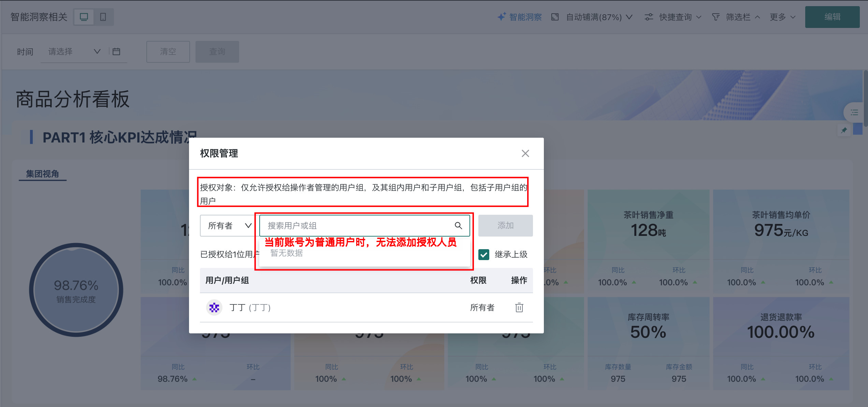Click the 编辑 button
This screenshot has width=868, height=407.
(x=832, y=17)
